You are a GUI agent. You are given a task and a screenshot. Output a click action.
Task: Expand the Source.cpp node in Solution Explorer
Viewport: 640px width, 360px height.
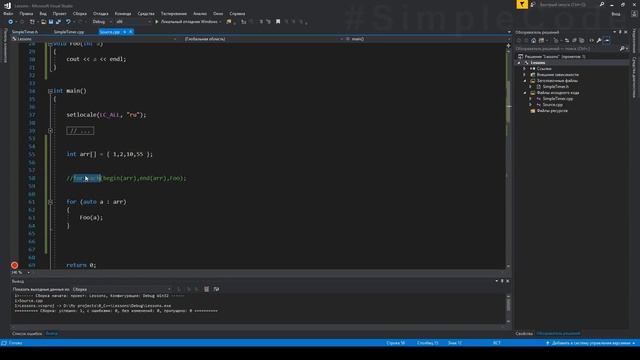531,105
